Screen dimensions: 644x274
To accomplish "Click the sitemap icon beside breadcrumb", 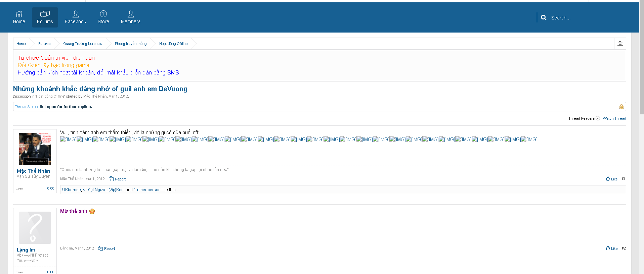I will [620, 44].
